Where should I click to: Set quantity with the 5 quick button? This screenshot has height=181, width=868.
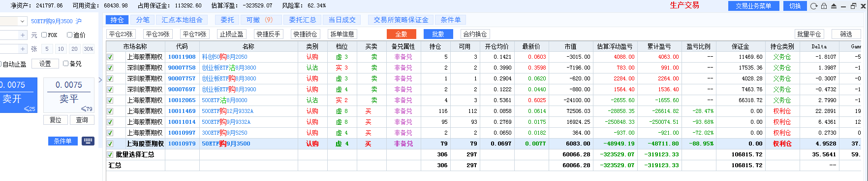(x=47, y=49)
